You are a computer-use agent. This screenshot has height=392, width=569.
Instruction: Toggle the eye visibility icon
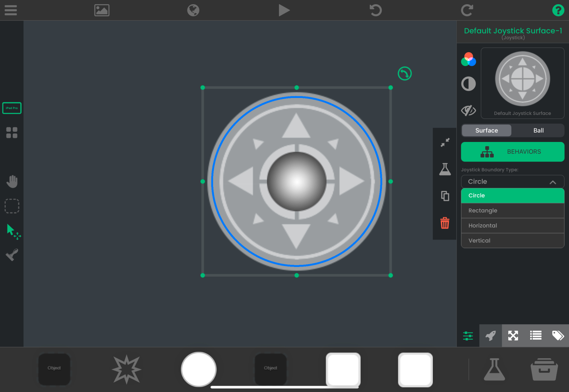pos(468,110)
